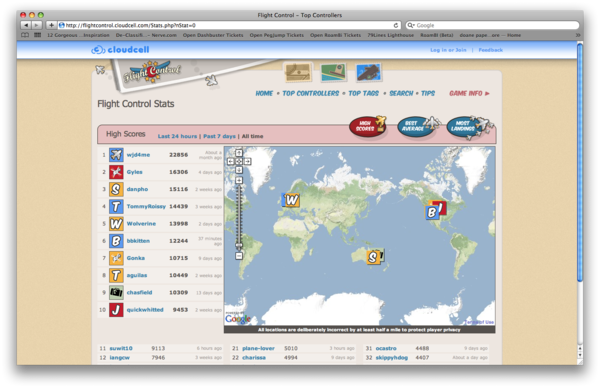Click the Feedback link
Viewport: 600px width, 388px height.
click(x=491, y=50)
